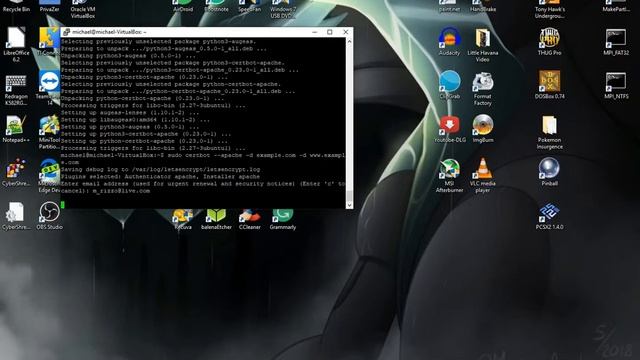Image resolution: width=640 pixels, height=360 pixels.
Task: Click the 'Enter email address' prompt line
Action: (203, 187)
